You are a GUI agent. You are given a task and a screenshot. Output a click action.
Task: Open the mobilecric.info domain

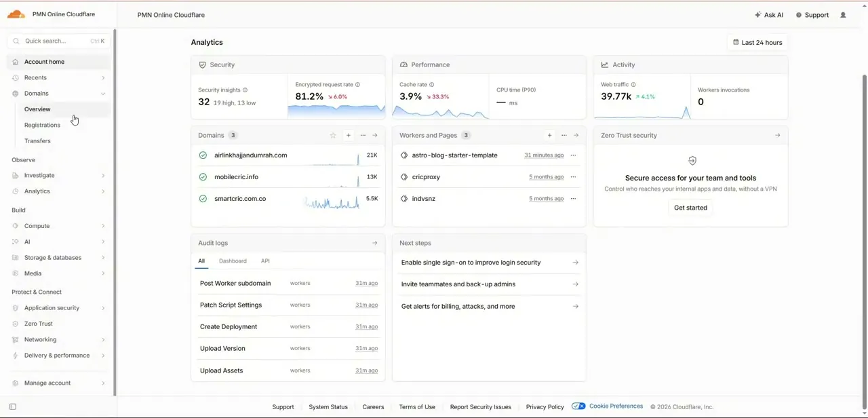click(236, 177)
